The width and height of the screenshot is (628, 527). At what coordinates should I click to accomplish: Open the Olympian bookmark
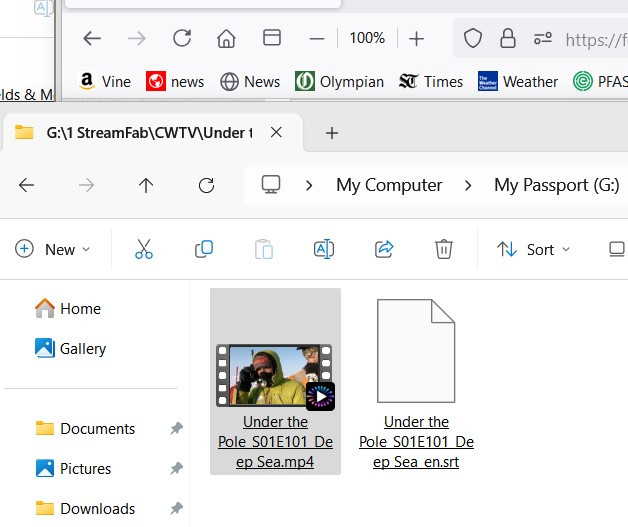tap(339, 82)
